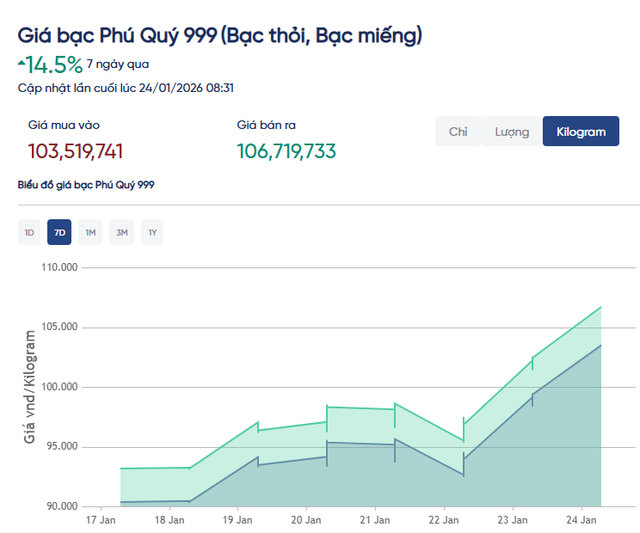Click the 14.5% change percentage

[x=54, y=65]
